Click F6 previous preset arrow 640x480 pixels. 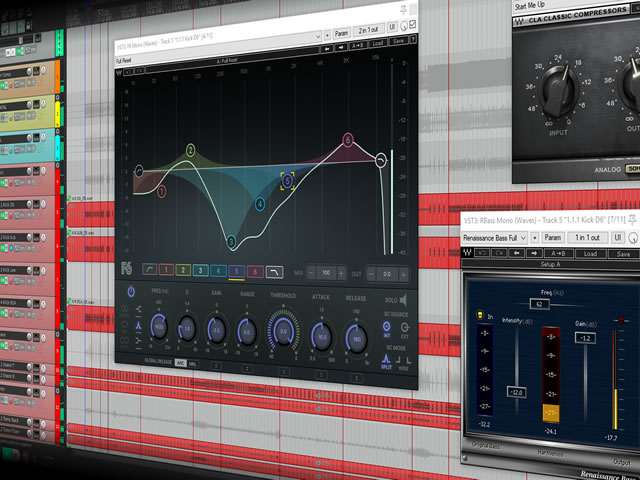[x=327, y=49]
